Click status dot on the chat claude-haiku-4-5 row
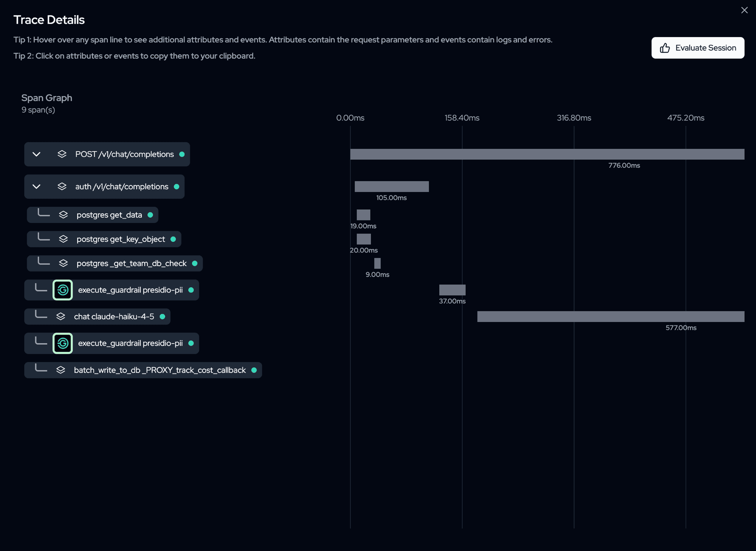The image size is (756, 551). tap(162, 317)
